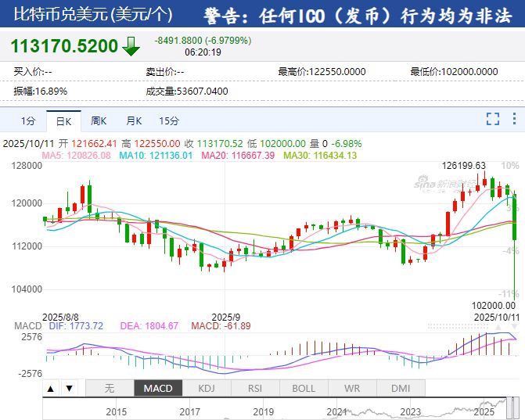Switch to the 1分 chart tab
525x420 pixels.
[28, 121]
